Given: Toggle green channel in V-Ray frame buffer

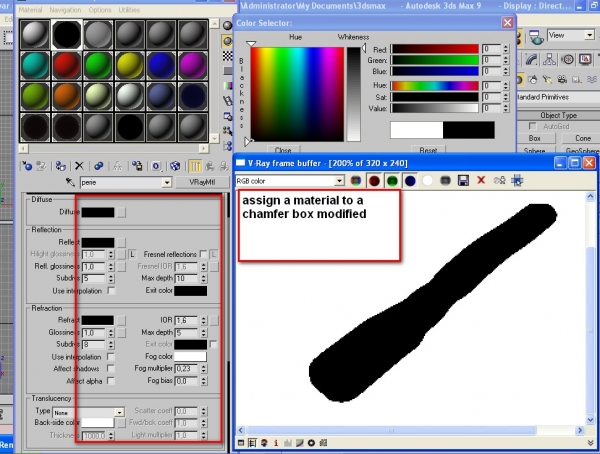Looking at the screenshot, I should 392,181.
